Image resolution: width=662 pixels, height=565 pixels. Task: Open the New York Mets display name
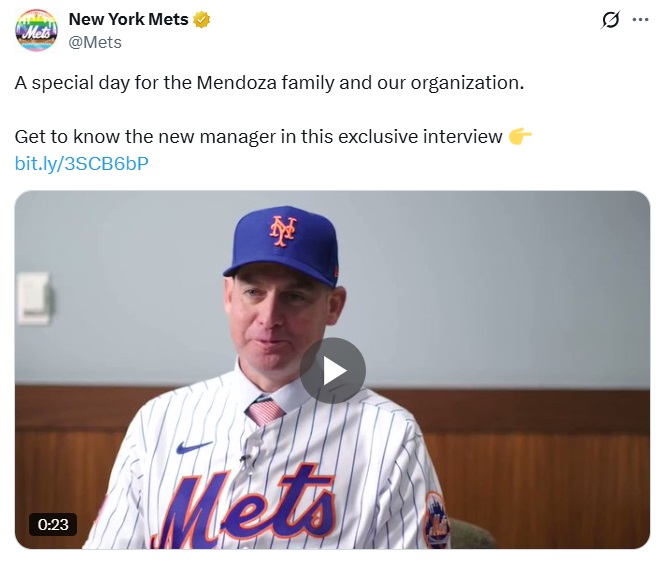coord(128,20)
